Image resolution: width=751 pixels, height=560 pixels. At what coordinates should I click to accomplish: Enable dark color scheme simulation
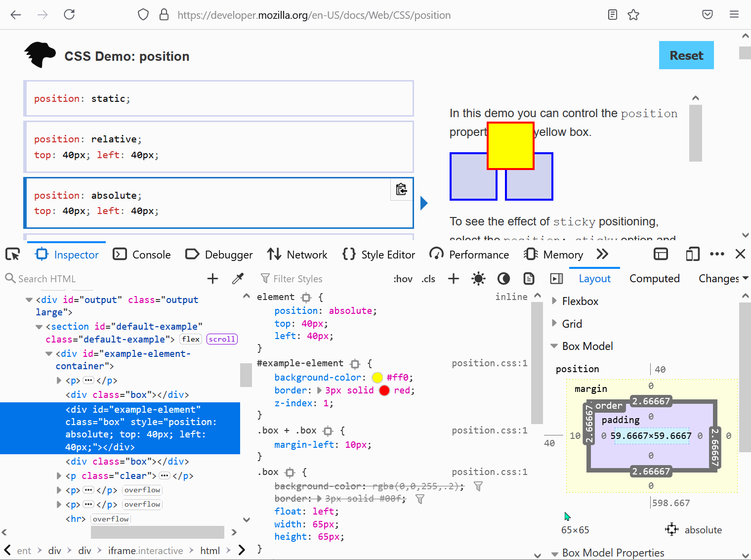coord(503,278)
